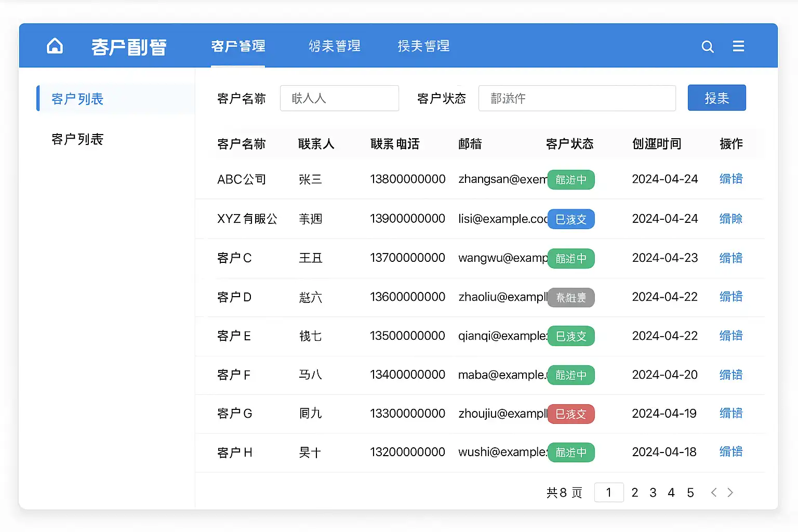This screenshot has height=532, width=798.
Task: Click the action link in 客户H row
Action: [x=730, y=452]
